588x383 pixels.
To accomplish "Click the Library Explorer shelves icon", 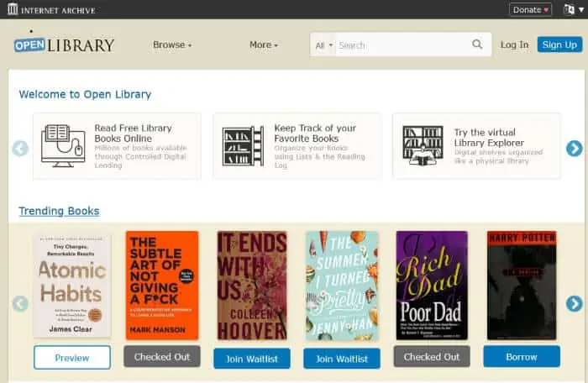I will [x=423, y=145].
